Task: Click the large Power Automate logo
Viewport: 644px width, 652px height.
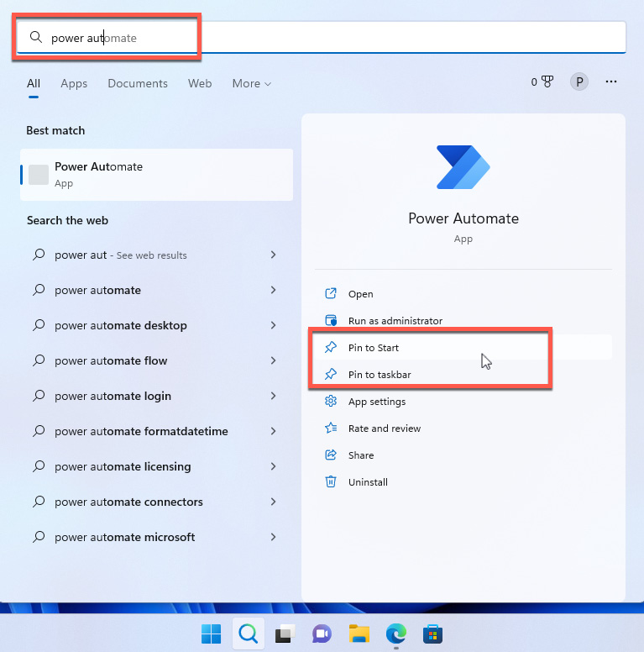Action: [463, 167]
